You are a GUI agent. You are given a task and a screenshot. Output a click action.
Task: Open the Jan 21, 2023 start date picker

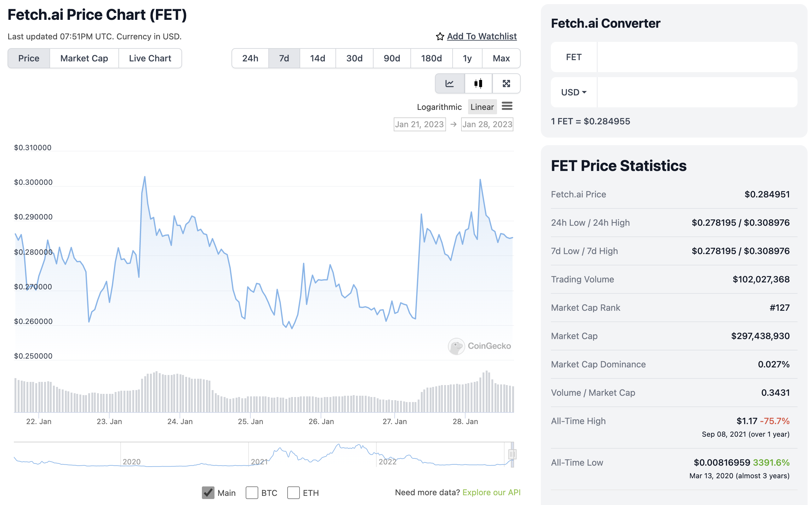(419, 125)
